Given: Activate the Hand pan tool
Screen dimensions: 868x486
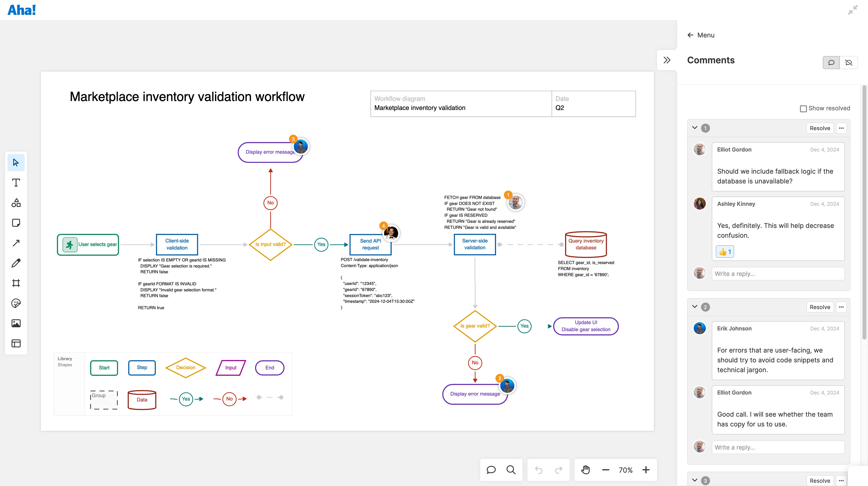Looking at the screenshot, I should [x=586, y=469].
